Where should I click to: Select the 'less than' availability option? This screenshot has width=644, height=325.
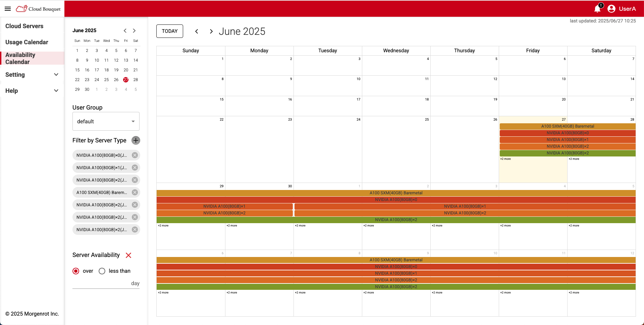coord(102,271)
